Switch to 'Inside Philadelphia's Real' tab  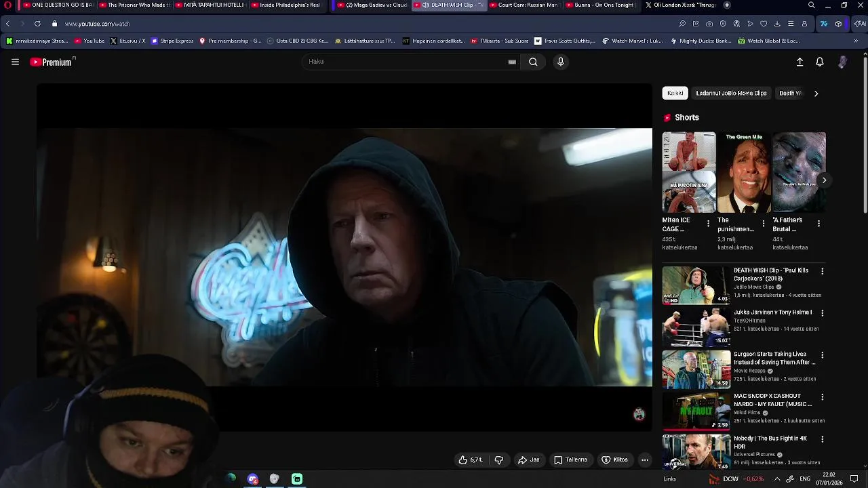click(x=285, y=5)
